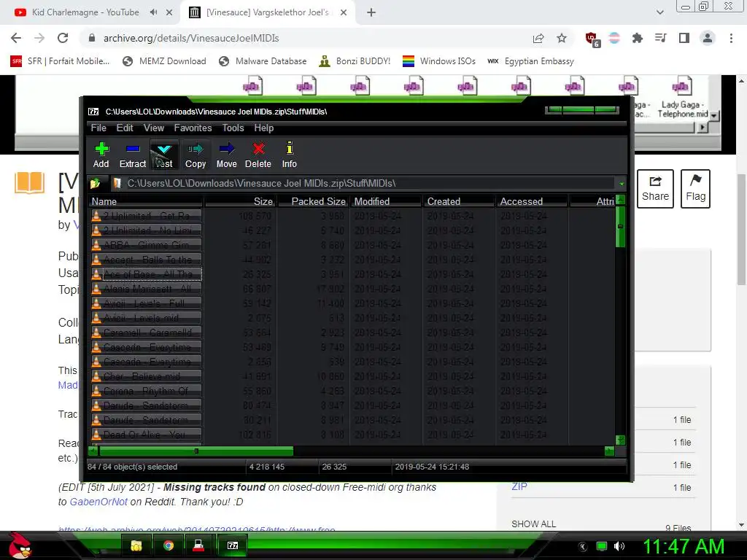Click Chrome's back arrow
Image resolution: width=747 pixels, height=560 pixels.
point(16,38)
